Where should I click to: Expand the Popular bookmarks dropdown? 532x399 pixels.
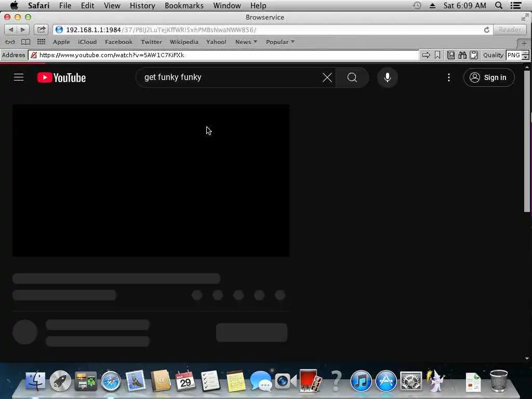click(280, 42)
